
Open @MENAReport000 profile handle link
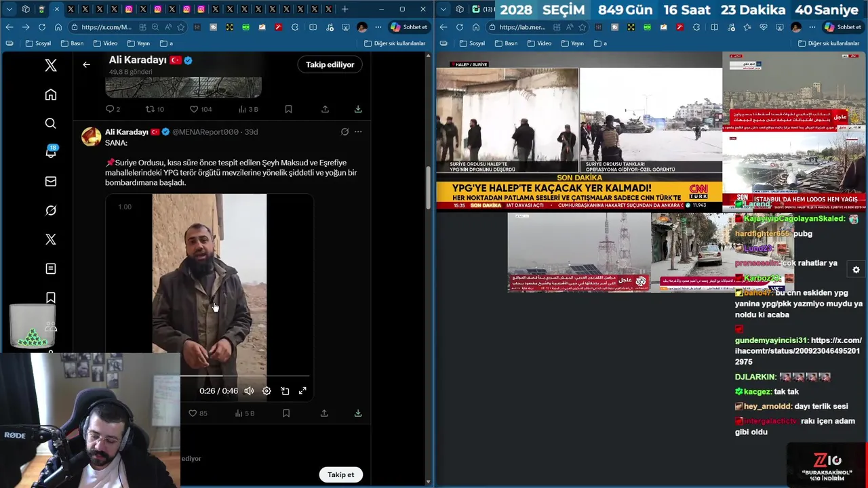[x=205, y=132]
